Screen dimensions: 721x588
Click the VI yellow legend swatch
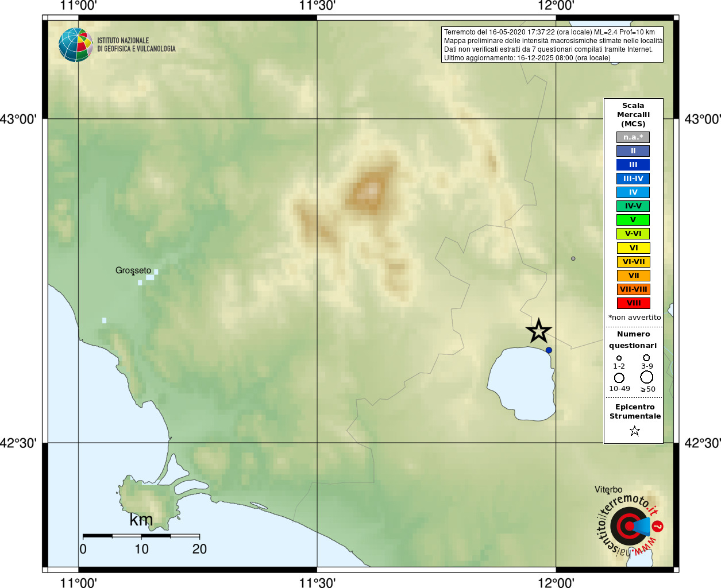[x=633, y=248]
